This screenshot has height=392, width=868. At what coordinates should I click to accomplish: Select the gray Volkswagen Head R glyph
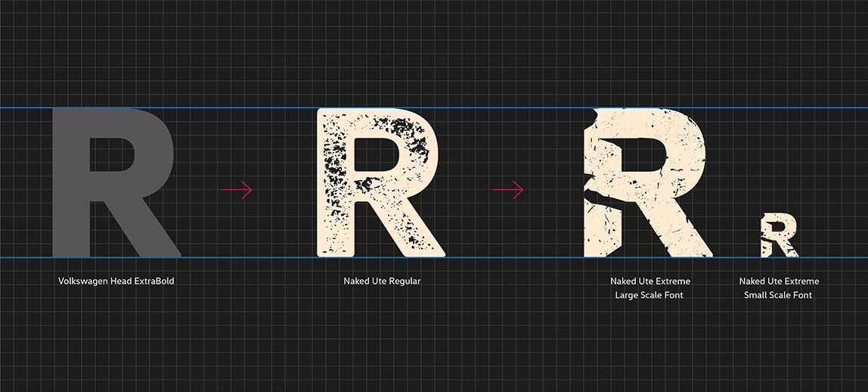pos(116,182)
